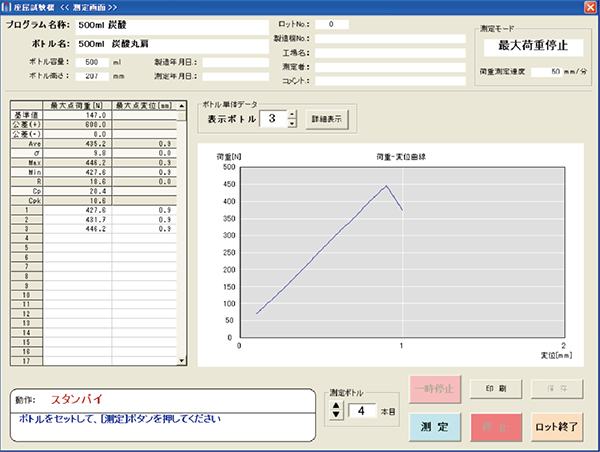Click the 荷重測定速度 field showing 50

547,72
